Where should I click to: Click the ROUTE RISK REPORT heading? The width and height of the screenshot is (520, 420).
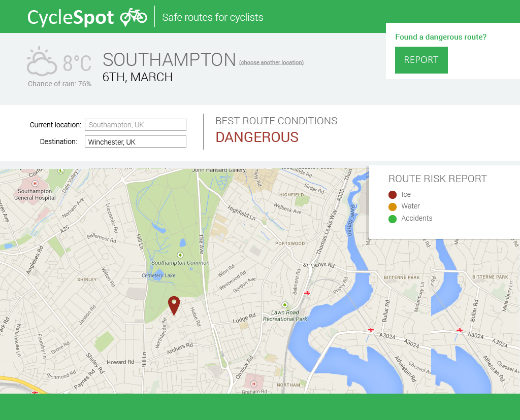[437, 179]
